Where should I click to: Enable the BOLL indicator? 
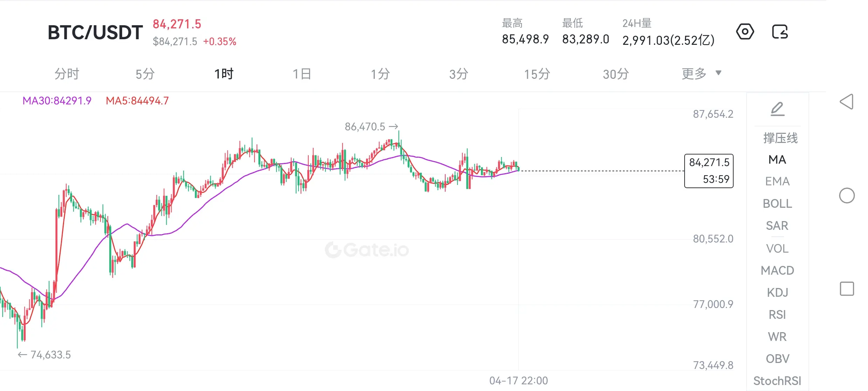pos(777,204)
